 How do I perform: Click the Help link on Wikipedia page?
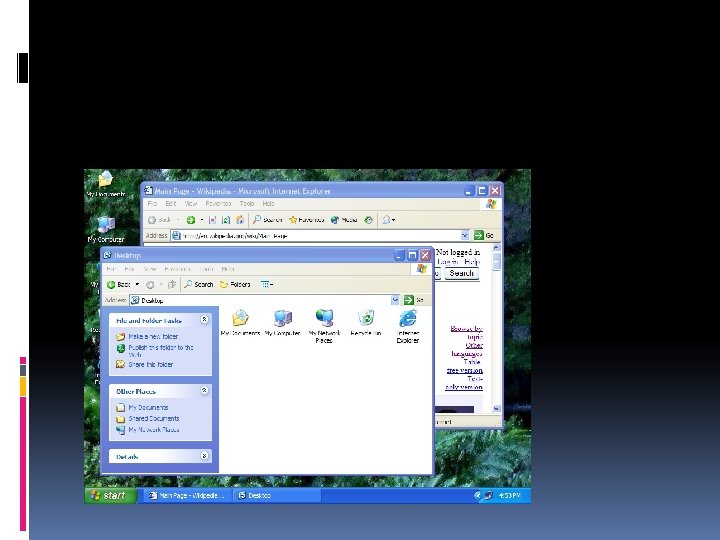(472, 262)
